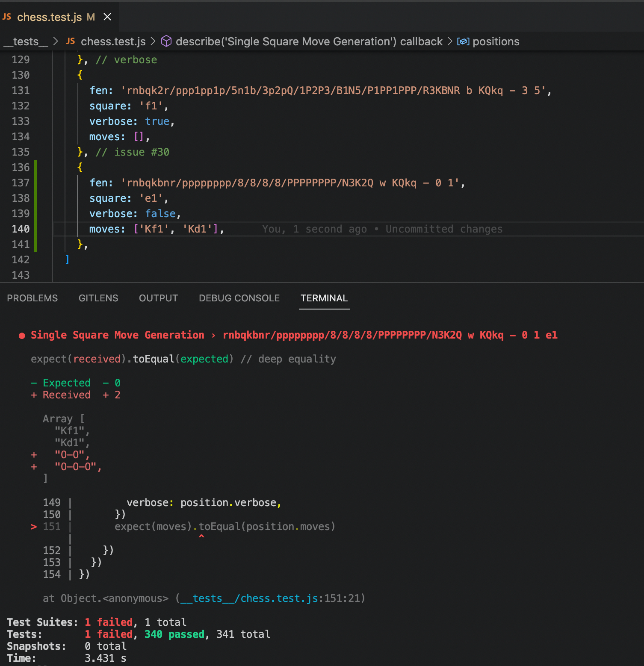Click the JS language icon on the chess.test.js tab
Screen dimensions: 644x666
click(x=7, y=17)
